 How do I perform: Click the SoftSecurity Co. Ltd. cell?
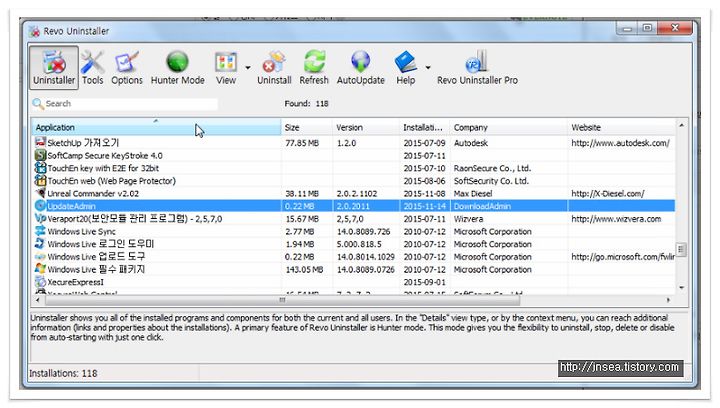tap(491, 181)
